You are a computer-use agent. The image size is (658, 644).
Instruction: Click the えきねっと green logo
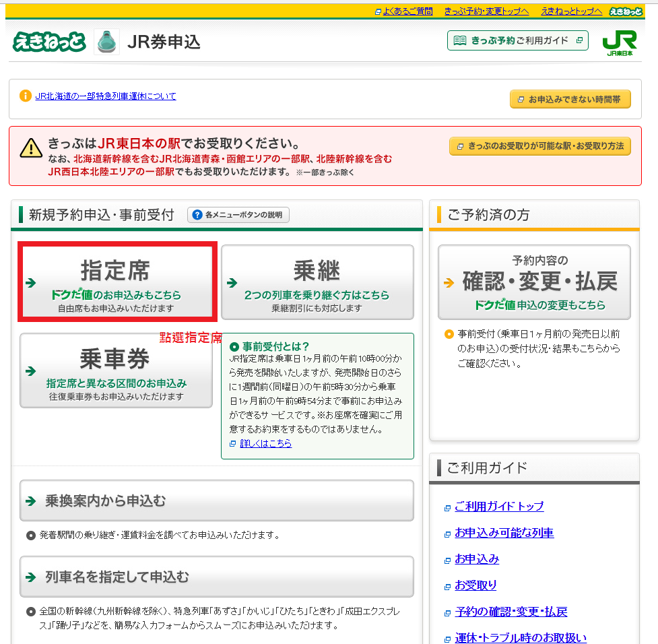tap(49, 42)
